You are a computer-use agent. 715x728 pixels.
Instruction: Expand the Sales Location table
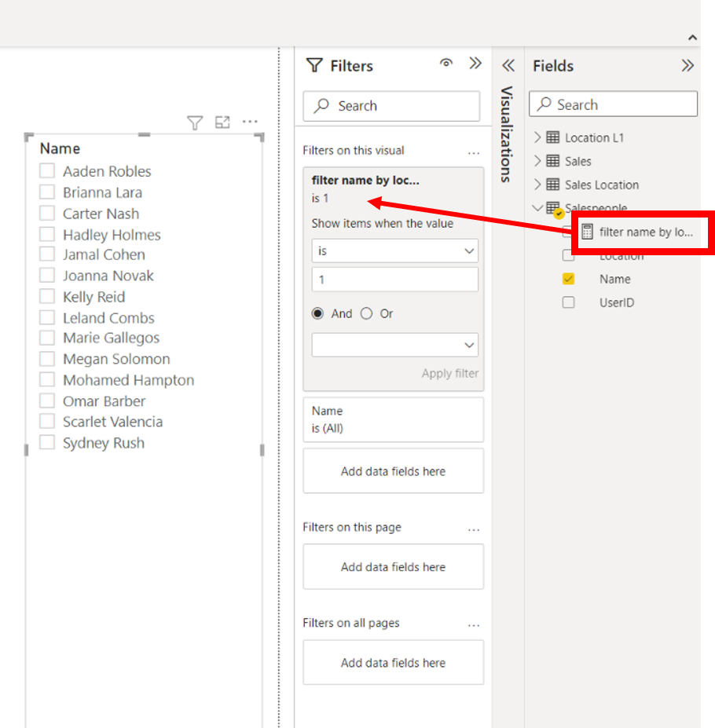(537, 185)
